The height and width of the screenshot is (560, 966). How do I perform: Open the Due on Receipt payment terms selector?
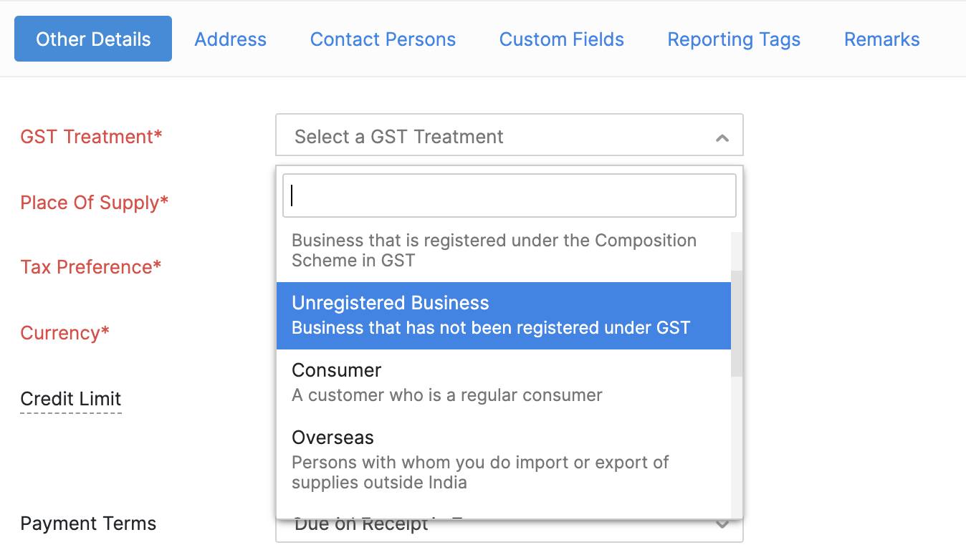point(509,523)
